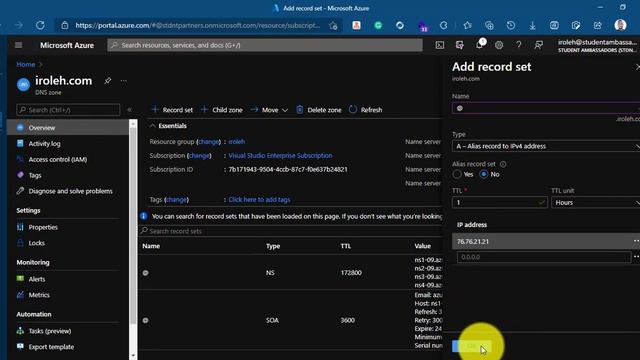This screenshot has width=640, height=360.
Task: Go forward in the browser
Action: click(x=19, y=25)
